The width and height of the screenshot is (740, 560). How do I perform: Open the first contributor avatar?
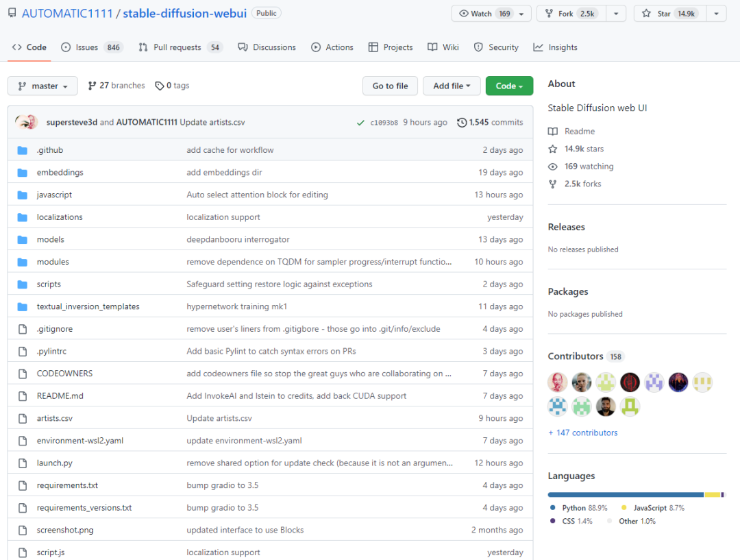[x=557, y=382]
